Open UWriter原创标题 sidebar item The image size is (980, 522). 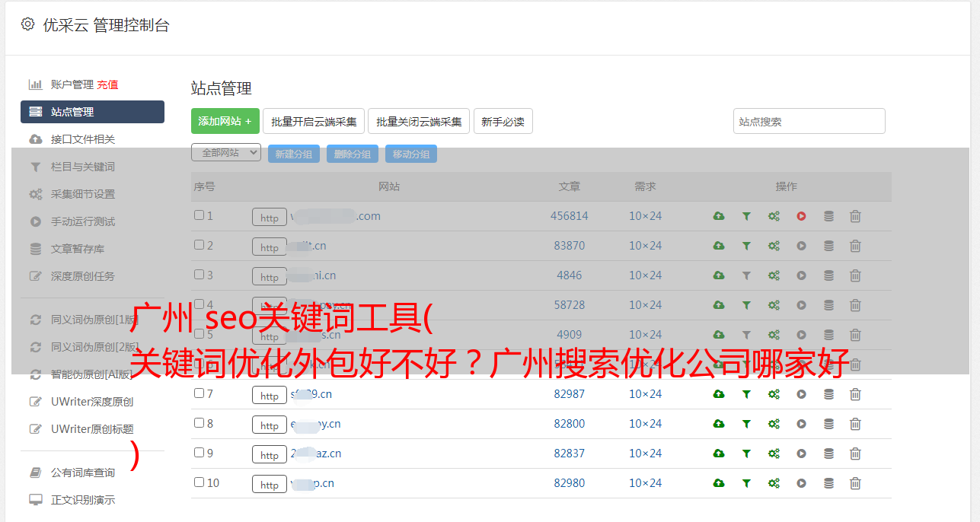point(92,429)
